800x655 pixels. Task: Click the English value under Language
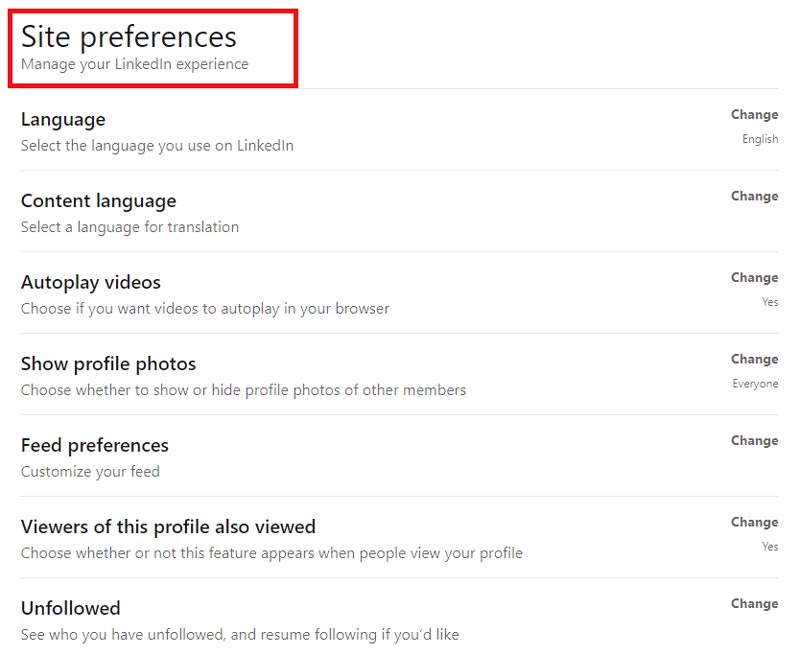(760, 139)
